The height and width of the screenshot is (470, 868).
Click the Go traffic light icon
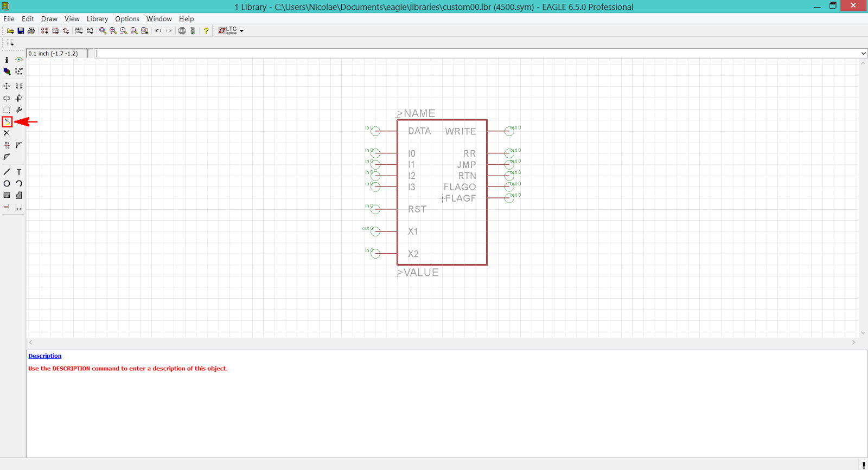click(x=193, y=31)
